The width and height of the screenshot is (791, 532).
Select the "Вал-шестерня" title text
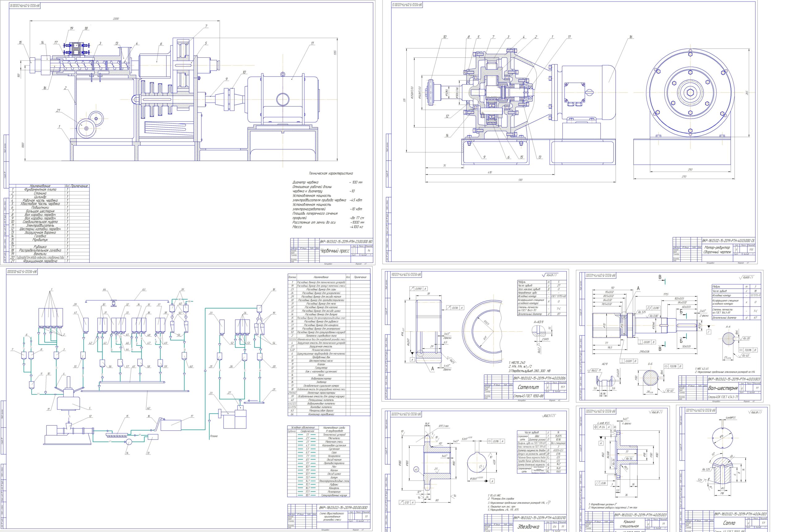point(723,388)
